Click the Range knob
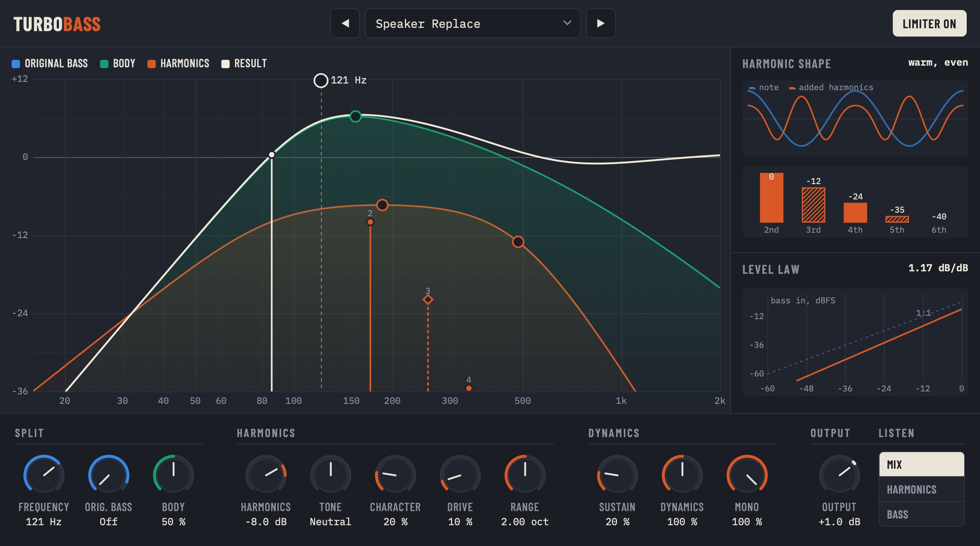This screenshot has height=546, width=980. pyautogui.click(x=525, y=475)
